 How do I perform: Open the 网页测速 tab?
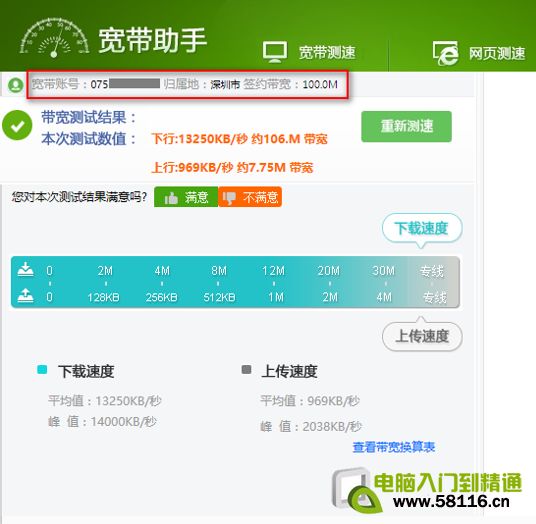pos(479,53)
